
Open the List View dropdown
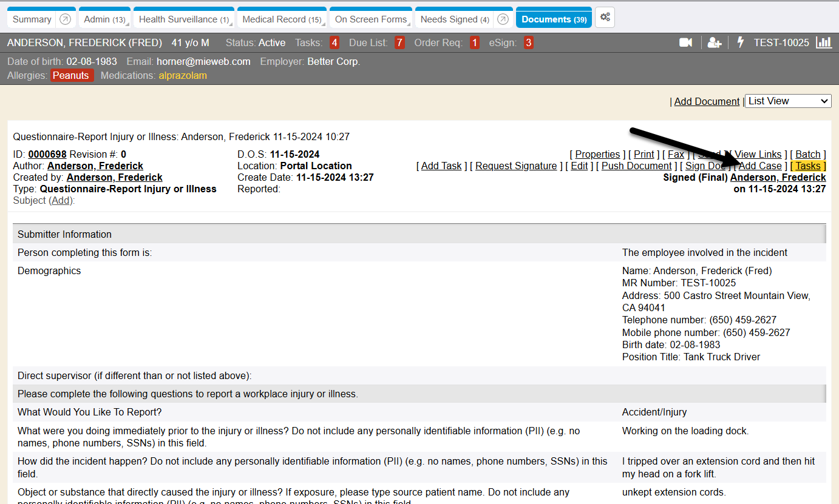coord(787,101)
